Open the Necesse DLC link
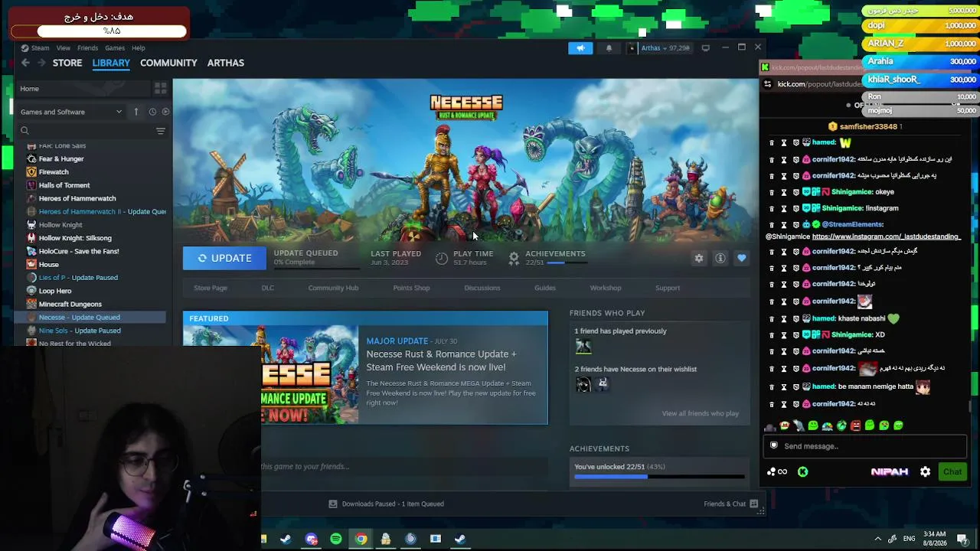 click(x=268, y=288)
